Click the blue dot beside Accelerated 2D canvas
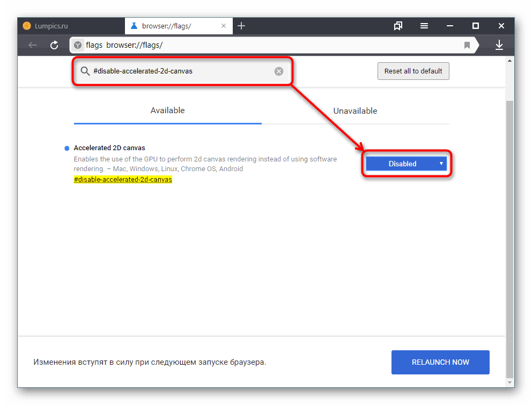Viewport: 532px width, 405px height. (x=66, y=148)
